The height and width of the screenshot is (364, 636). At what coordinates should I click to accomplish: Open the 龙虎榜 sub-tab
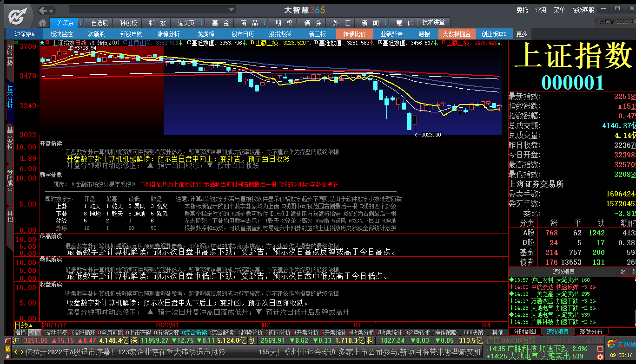point(205,34)
